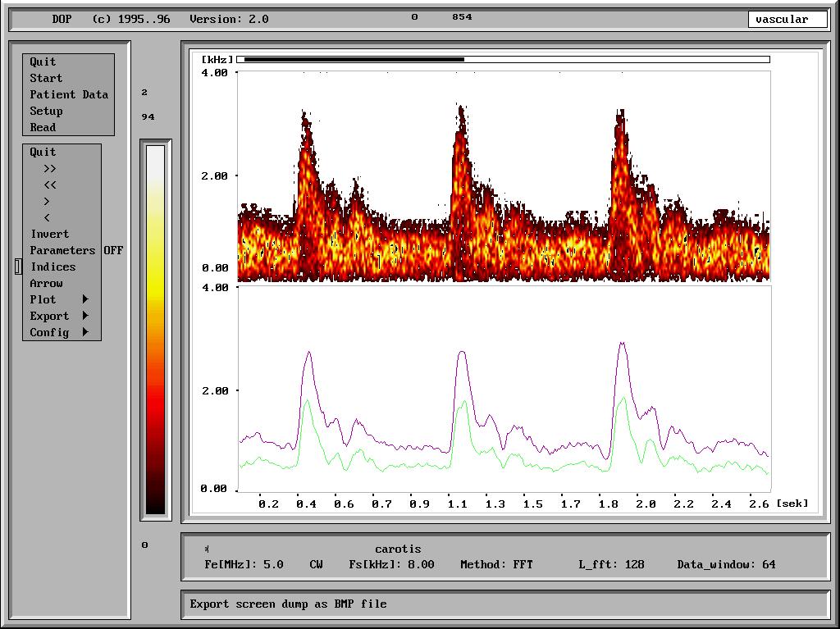
Task: Click the vascular mode field
Action: click(787, 20)
